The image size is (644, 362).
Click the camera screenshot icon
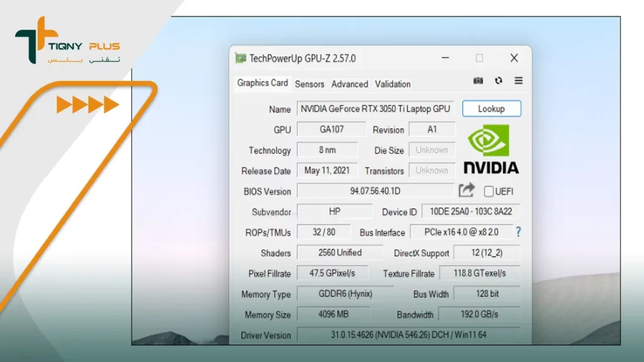[x=478, y=81]
